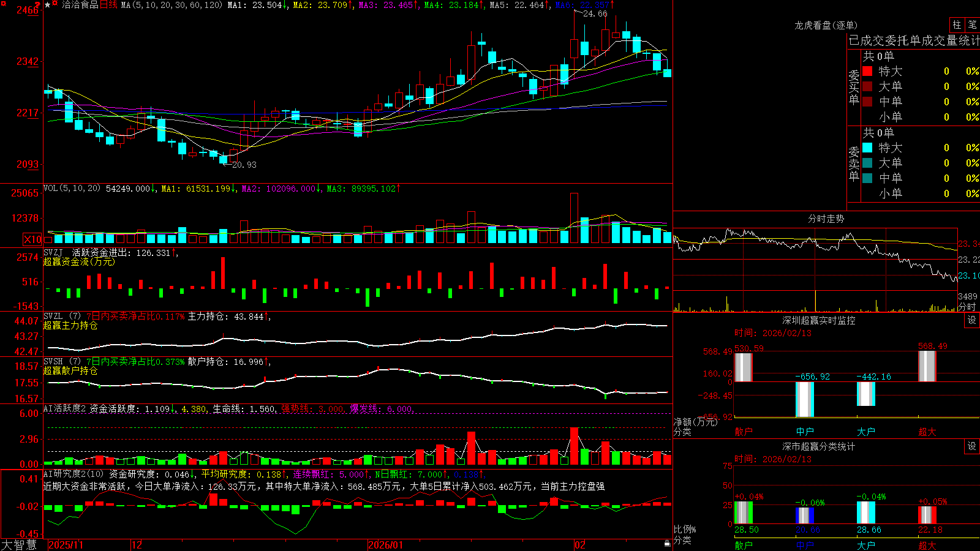This screenshot has height=551, width=980.
Task: Click the AI研究度2(10) indicator label
Action: point(74,474)
